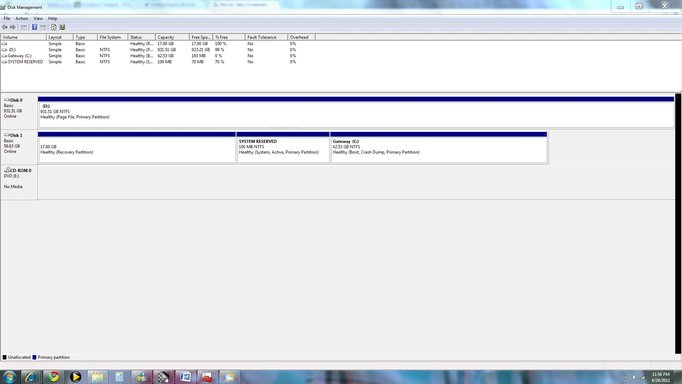The width and height of the screenshot is (682, 384).
Task: Click the Refresh toolbar icon
Action: [53, 27]
